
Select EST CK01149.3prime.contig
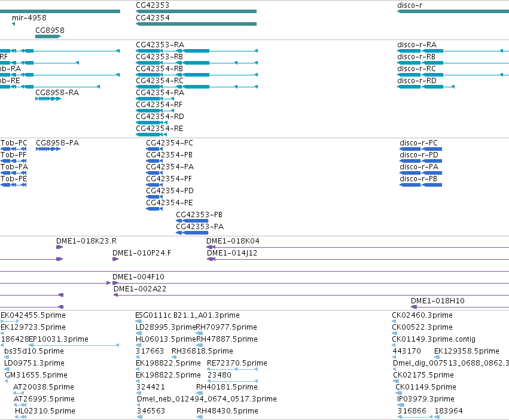click(x=434, y=339)
